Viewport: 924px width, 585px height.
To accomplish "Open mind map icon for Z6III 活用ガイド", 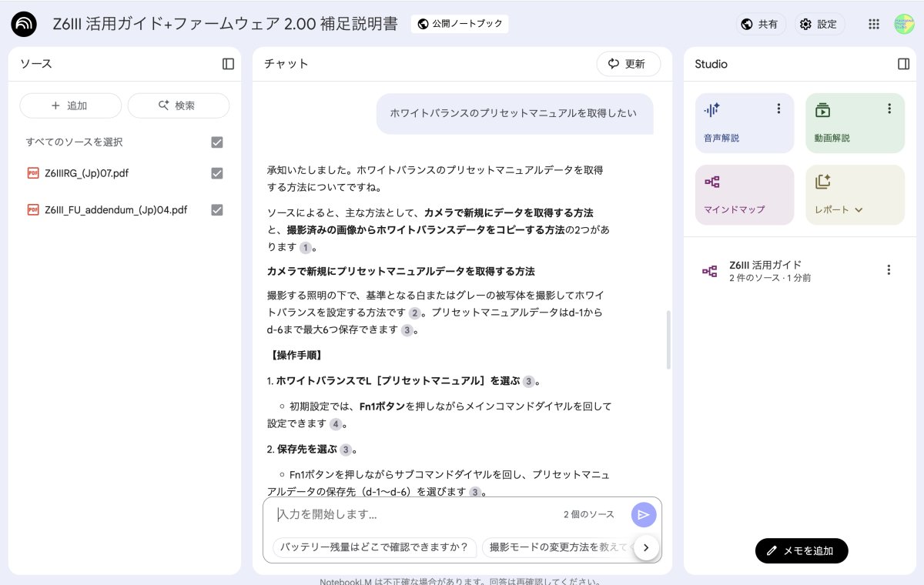I will 710,271.
